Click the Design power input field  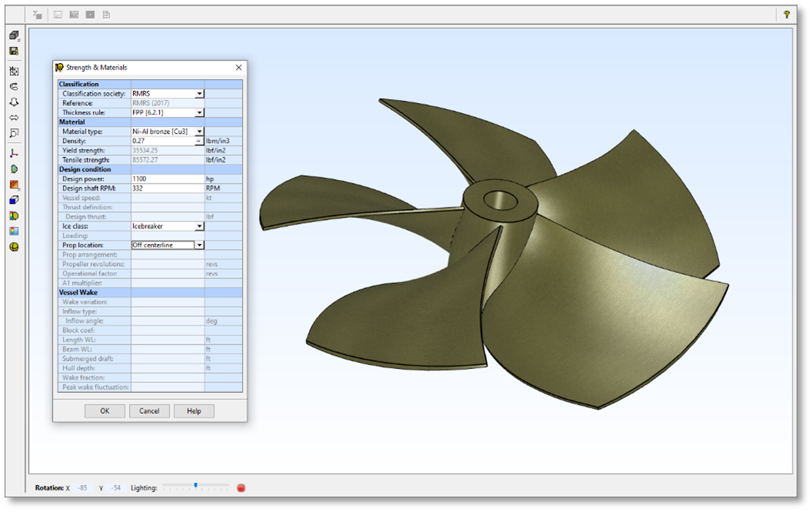coord(167,179)
